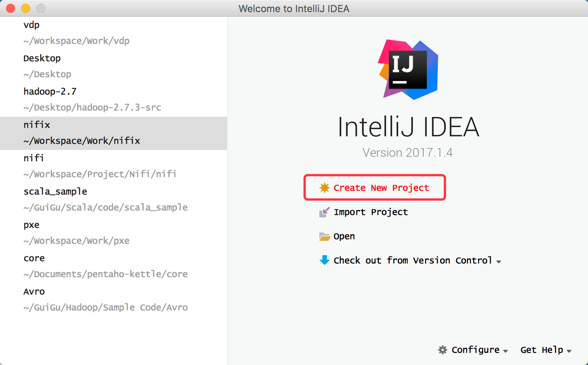Open the nifi project entry
Image resolution: width=588 pixels, height=365 pixels.
pyautogui.click(x=100, y=166)
